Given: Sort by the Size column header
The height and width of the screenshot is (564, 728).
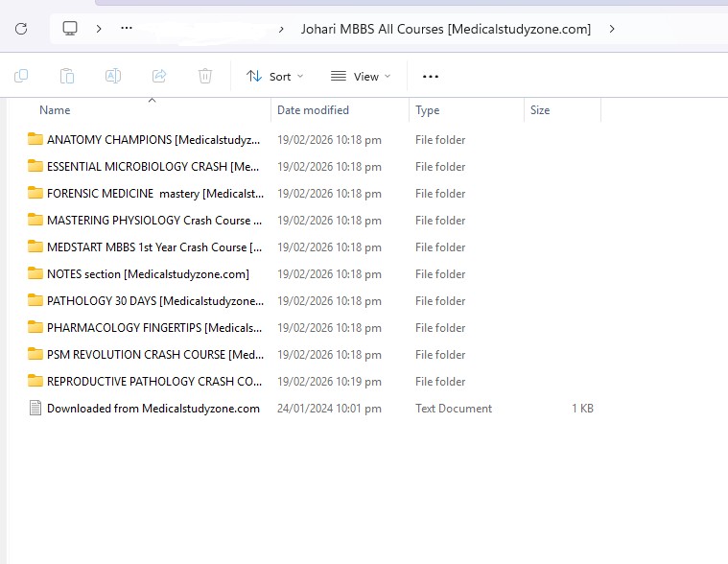Looking at the screenshot, I should point(540,110).
